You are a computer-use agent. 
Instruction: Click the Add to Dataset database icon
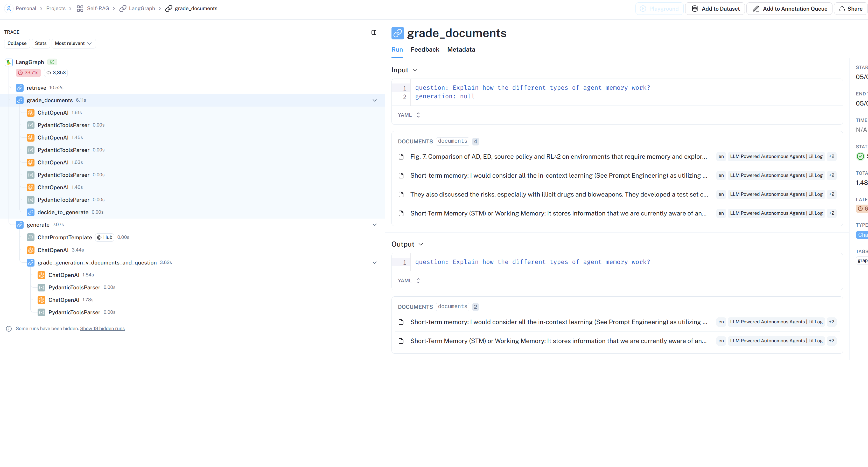(695, 9)
